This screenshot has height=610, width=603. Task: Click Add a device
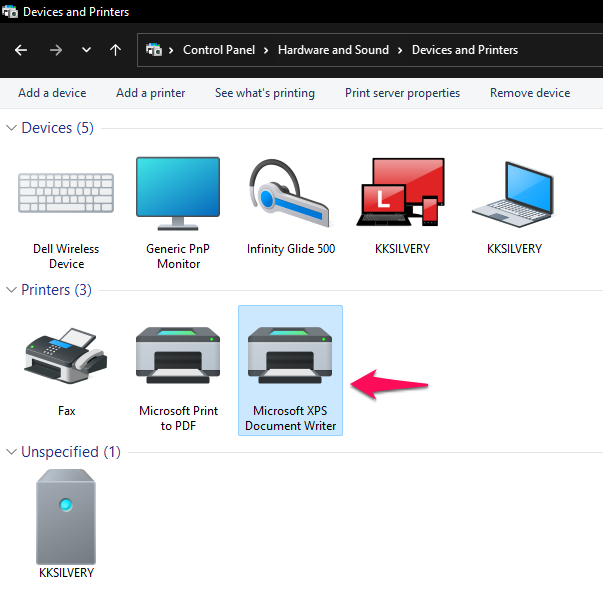52,93
